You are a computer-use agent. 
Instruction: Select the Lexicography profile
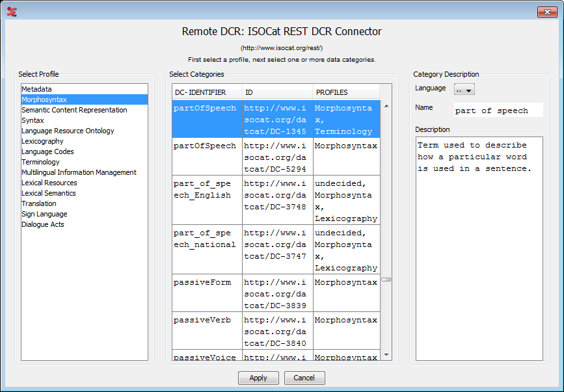pyautogui.click(x=84, y=141)
